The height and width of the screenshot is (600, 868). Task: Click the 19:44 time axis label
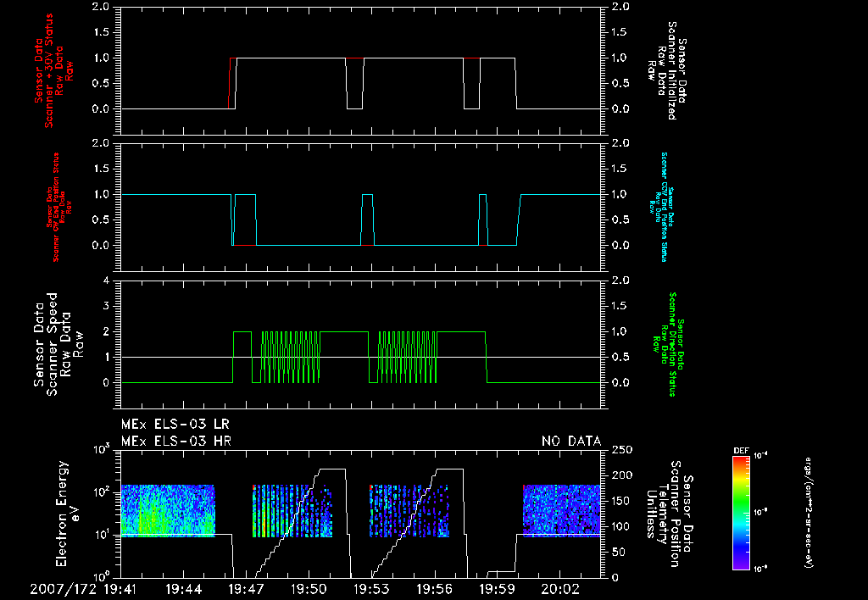tap(182, 589)
